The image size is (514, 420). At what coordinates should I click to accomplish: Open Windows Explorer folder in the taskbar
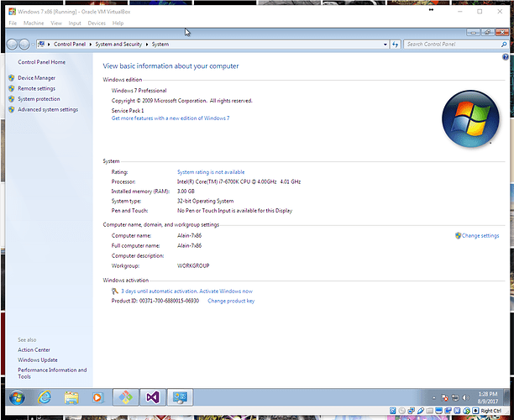(71, 397)
